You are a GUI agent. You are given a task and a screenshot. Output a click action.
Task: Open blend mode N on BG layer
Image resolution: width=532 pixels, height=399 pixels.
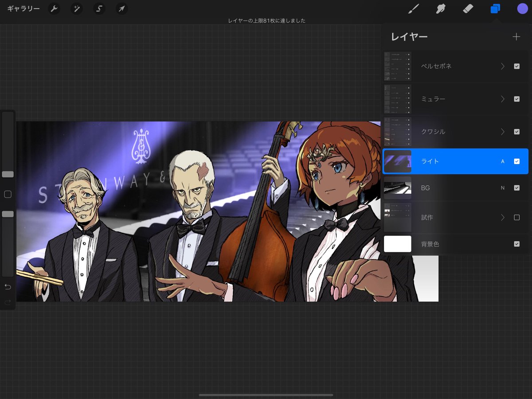tap(503, 188)
